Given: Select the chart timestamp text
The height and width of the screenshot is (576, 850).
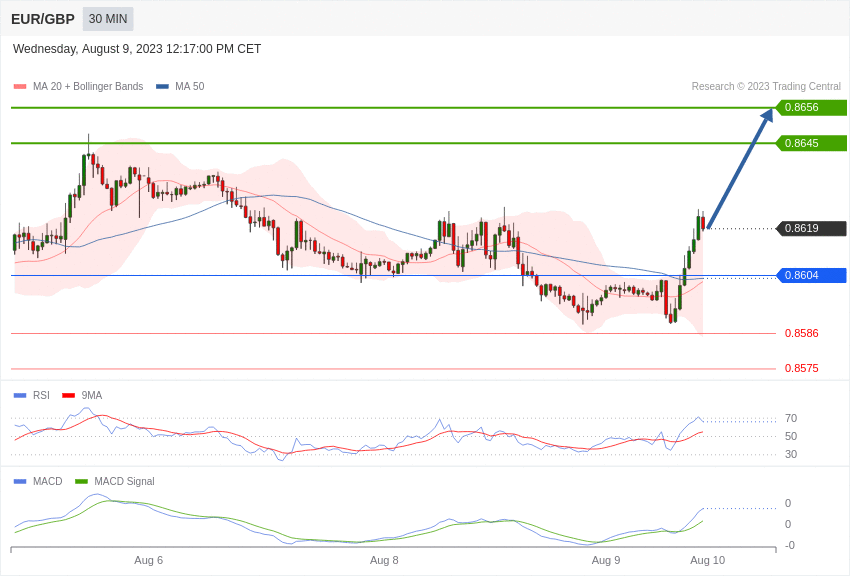Looking at the screenshot, I should tap(137, 49).
